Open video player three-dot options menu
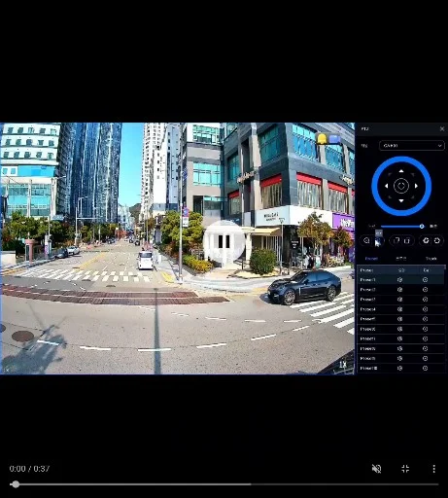 coord(433,469)
